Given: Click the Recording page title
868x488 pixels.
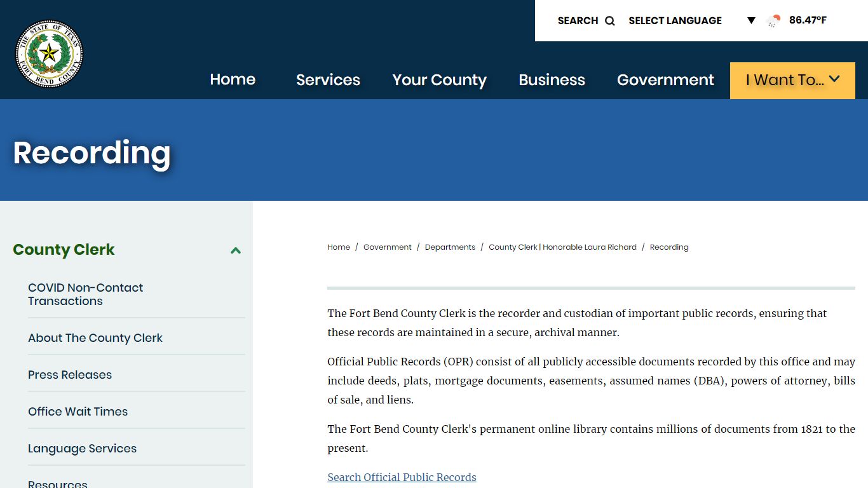Looking at the screenshot, I should coord(92,153).
